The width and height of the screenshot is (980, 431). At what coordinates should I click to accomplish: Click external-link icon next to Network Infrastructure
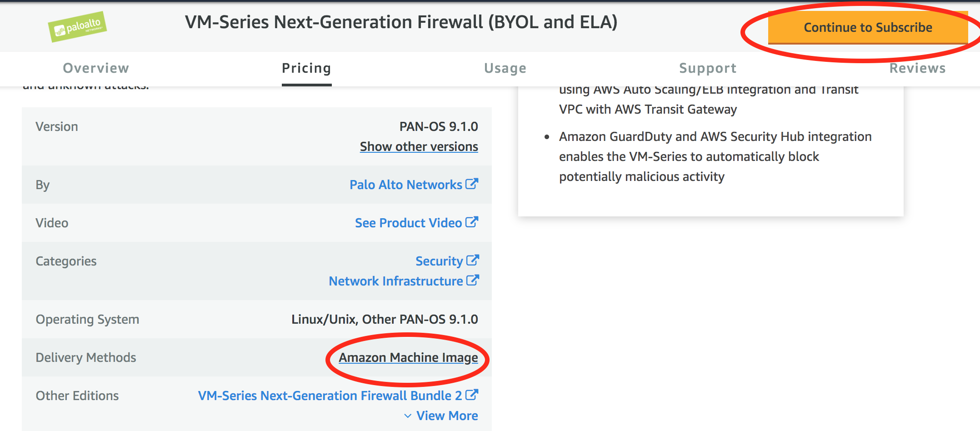pyautogui.click(x=472, y=280)
